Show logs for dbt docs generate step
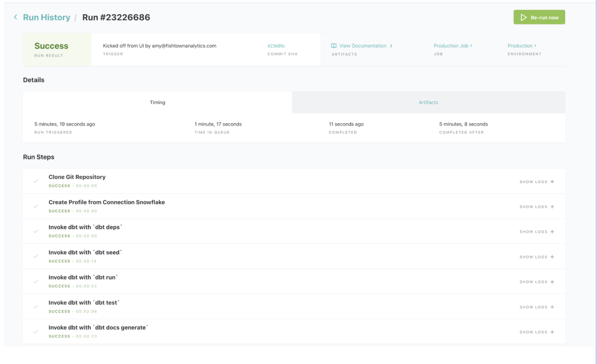597x364 pixels. [536, 332]
